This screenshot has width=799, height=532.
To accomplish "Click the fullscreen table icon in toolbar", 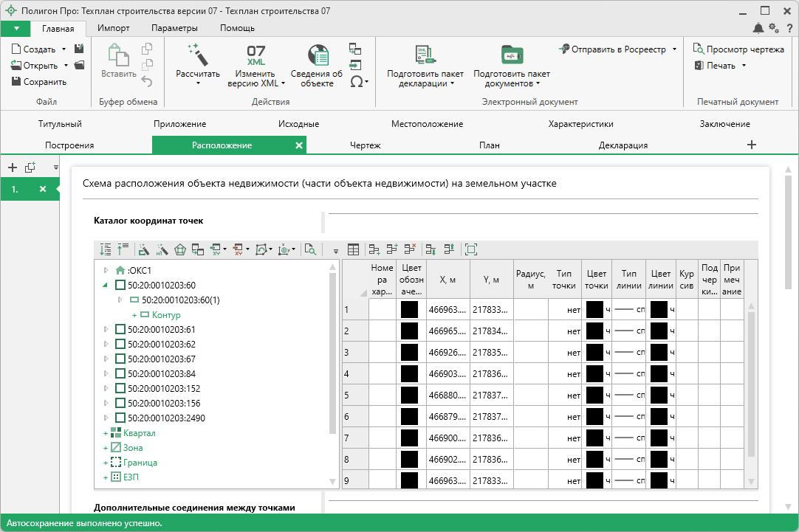I will [x=471, y=250].
